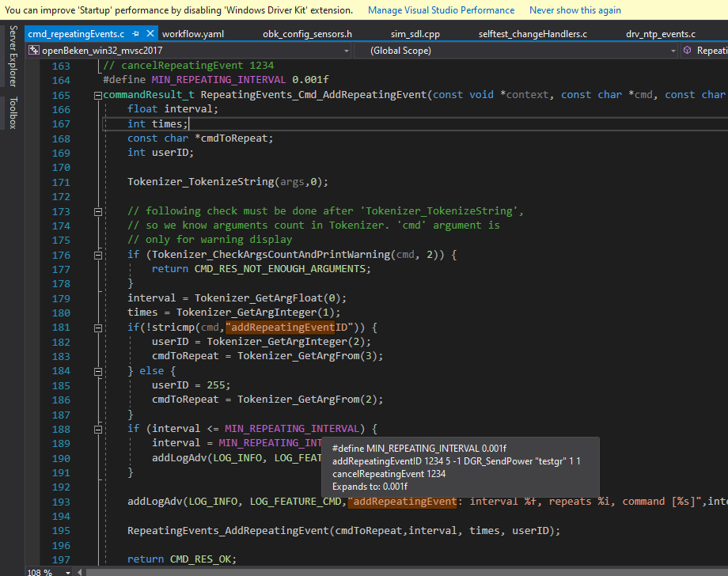Click "userID = 255;" on line 185
Viewport: 728px width, 576px height.
click(191, 385)
